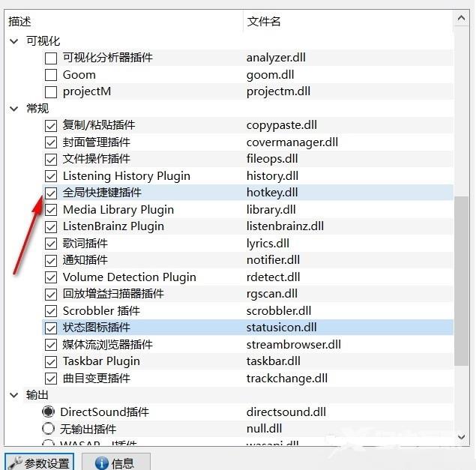The image size is (476, 470).
Task: Enable the 可视化分析器插件 checkbox
Action: pyautogui.click(x=51, y=58)
